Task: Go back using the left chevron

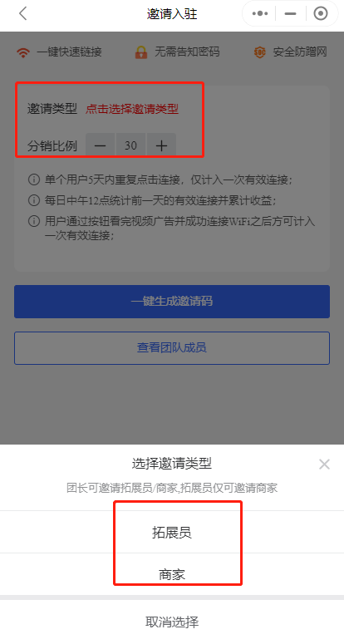Action: click(23, 13)
